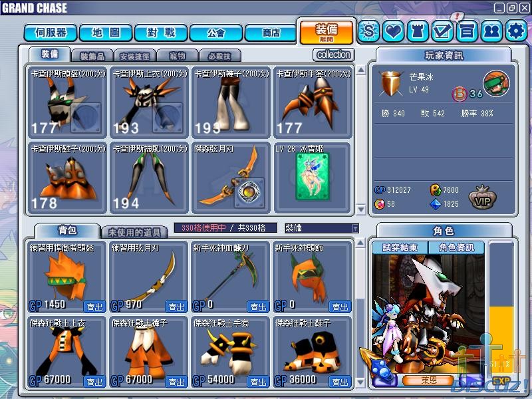The height and width of the screenshot is (399, 532).
Task: Sell the 傑森狂戰士手套 item
Action: 258,382
